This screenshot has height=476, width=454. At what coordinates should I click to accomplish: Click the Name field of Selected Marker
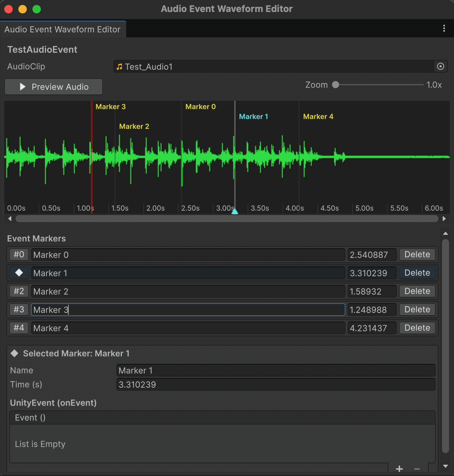(x=276, y=370)
